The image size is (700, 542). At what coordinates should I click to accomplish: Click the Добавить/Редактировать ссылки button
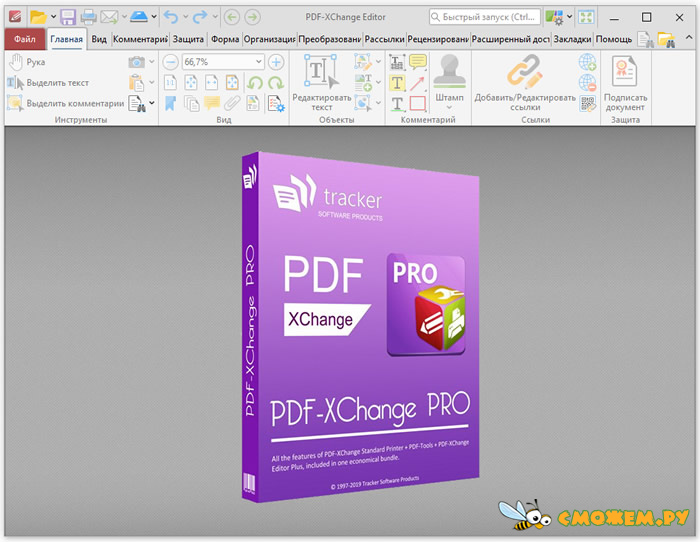point(525,83)
